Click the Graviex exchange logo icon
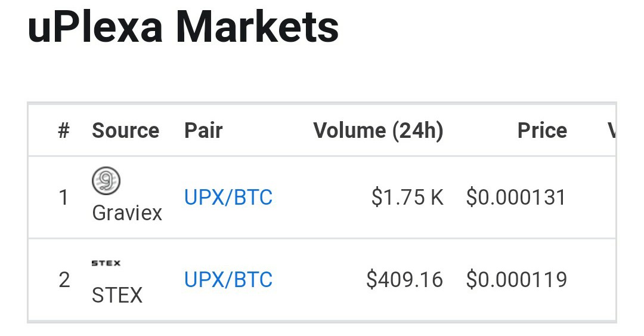This screenshot has height=336, width=644. click(106, 181)
